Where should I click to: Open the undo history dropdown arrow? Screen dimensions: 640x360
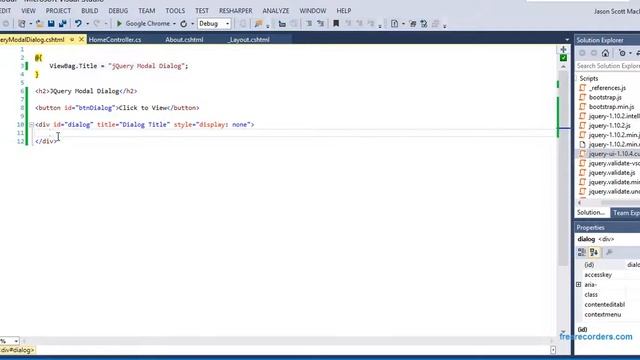(x=87, y=24)
